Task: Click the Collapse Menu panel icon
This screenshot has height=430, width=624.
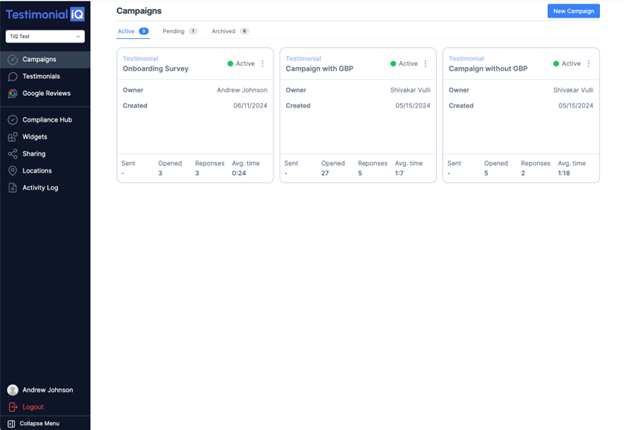Action: tap(12, 424)
